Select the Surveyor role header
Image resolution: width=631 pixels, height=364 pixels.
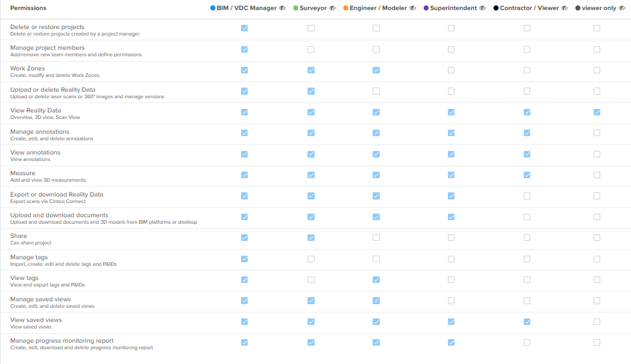click(x=313, y=8)
